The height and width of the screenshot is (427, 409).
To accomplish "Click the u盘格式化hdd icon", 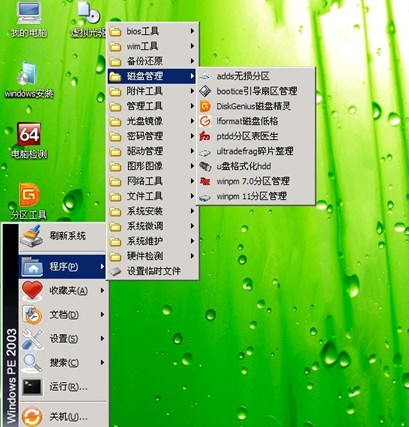I will click(205, 166).
